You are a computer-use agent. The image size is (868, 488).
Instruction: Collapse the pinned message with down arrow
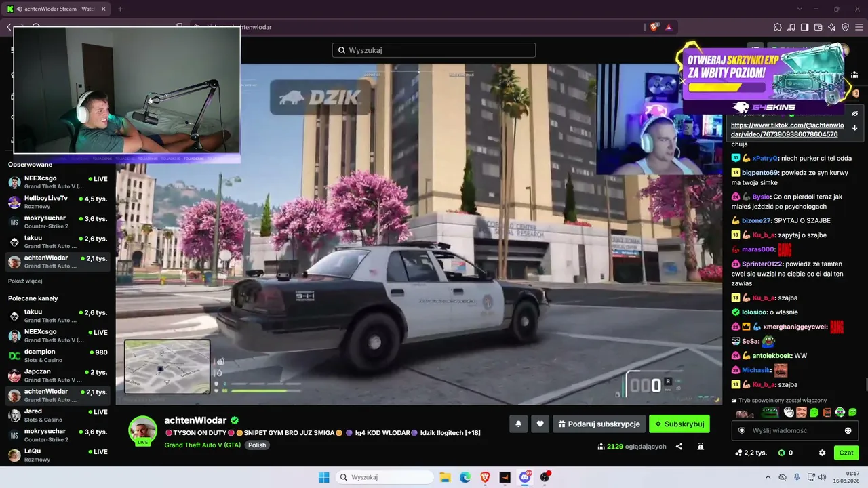855,128
